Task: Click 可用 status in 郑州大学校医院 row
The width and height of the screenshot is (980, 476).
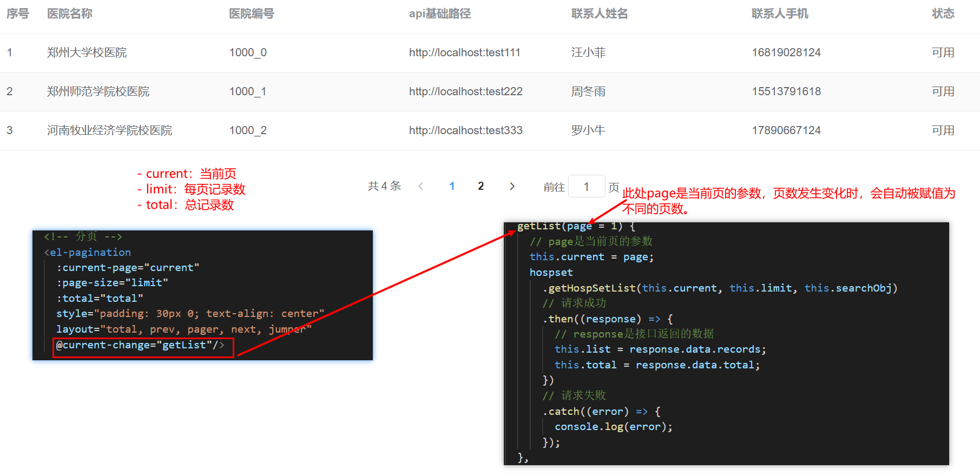Action: (943, 52)
